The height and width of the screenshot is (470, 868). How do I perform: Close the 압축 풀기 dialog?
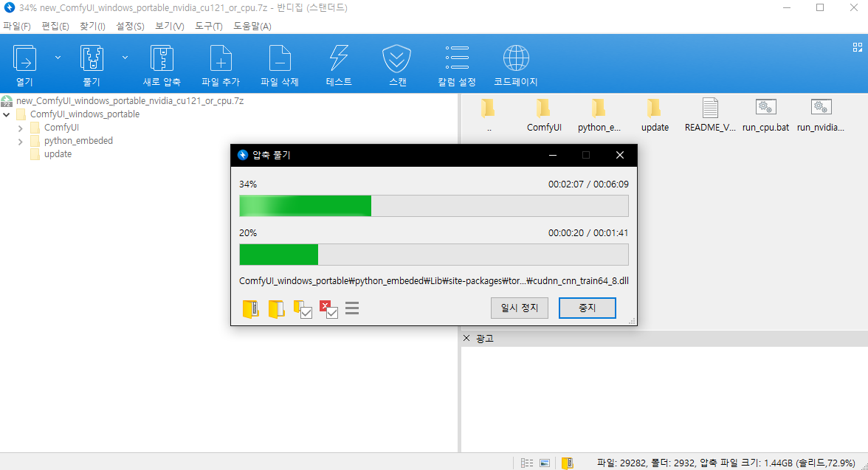pyautogui.click(x=620, y=155)
